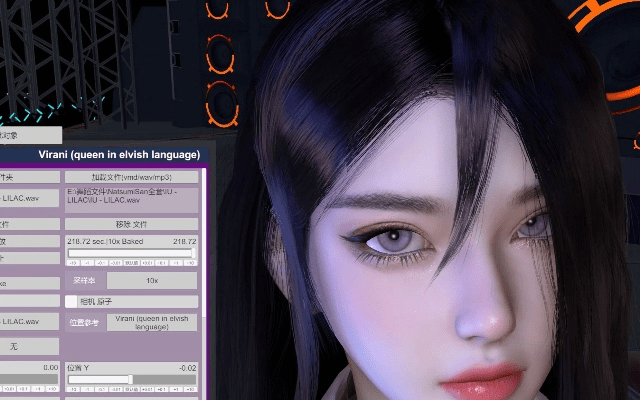This screenshot has width=640, height=400.
Task: Click the 加载文件(vmd/wav/mp3) button
Action: point(132,176)
